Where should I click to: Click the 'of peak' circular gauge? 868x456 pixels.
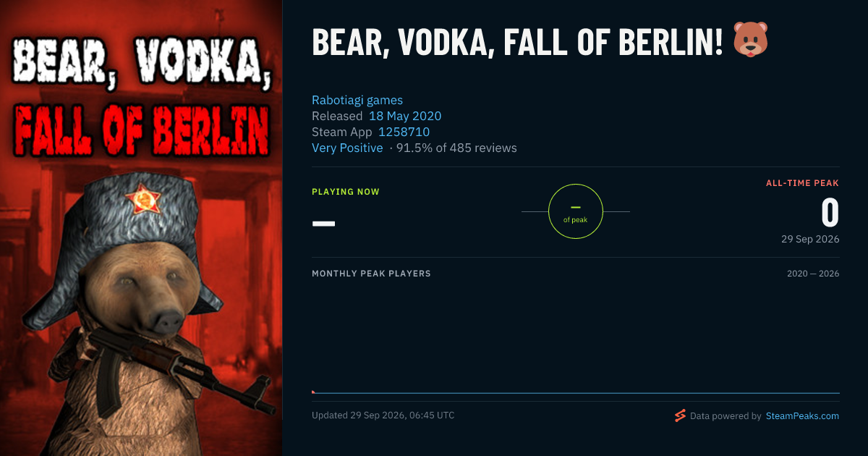click(575, 211)
